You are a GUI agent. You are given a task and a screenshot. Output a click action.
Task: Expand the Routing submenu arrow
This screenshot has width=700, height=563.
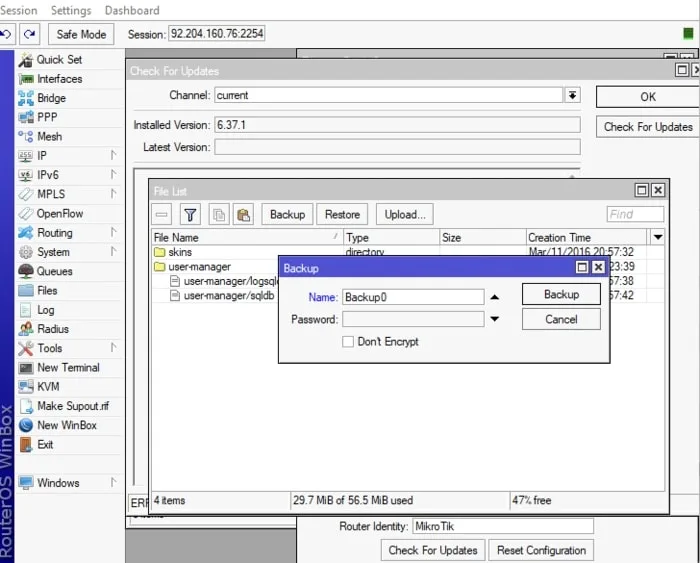[113, 232]
